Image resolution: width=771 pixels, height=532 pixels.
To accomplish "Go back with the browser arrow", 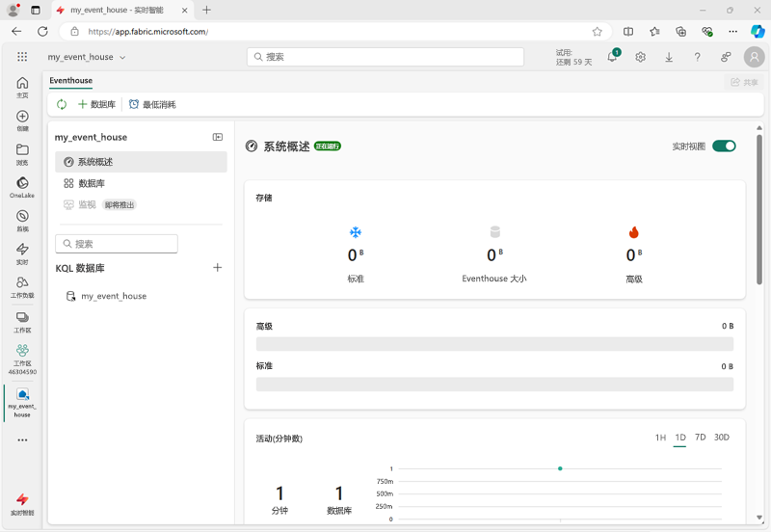I will (16, 32).
